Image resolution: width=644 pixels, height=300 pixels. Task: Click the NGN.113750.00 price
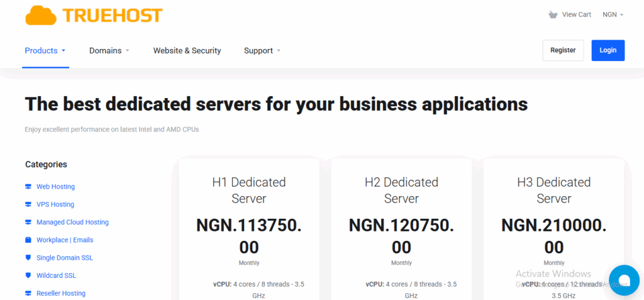tap(249, 236)
